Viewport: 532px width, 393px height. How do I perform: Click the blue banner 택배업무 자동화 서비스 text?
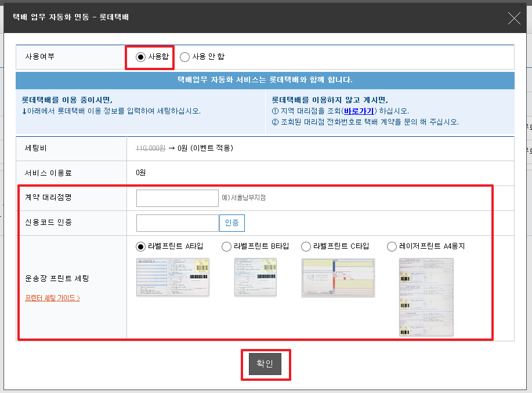coord(265,80)
